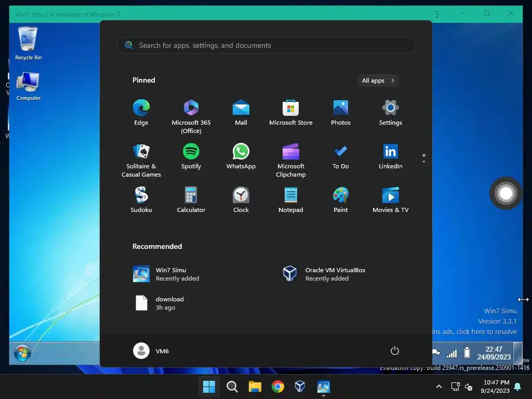
Task: Expand the hidden system tray icons chevron
Action: [x=438, y=387]
